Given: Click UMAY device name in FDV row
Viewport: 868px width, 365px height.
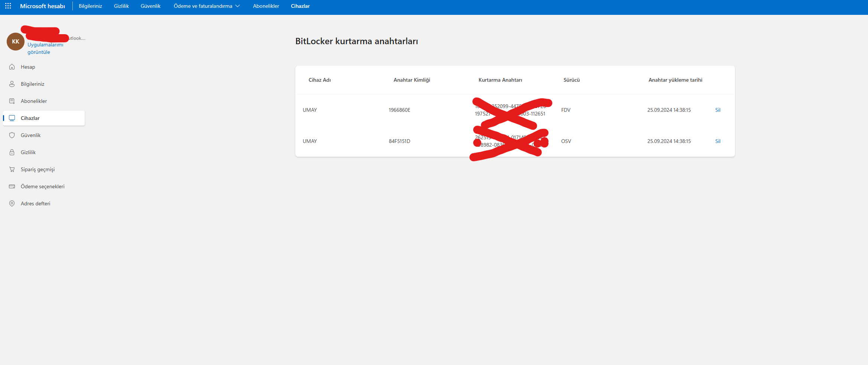Looking at the screenshot, I should point(310,110).
